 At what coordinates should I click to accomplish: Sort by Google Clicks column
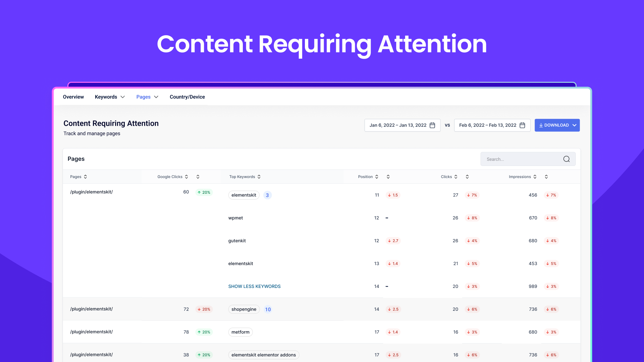(186, 177)
